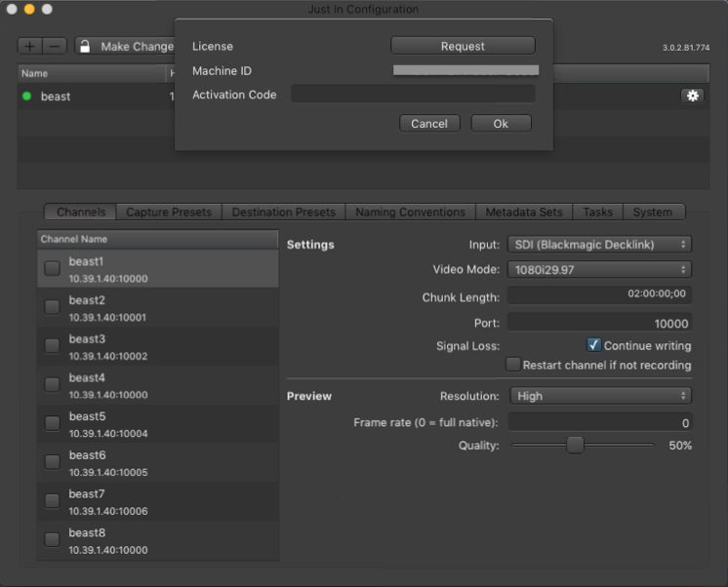
Task: Select the beast machine row
Action: 363,97
